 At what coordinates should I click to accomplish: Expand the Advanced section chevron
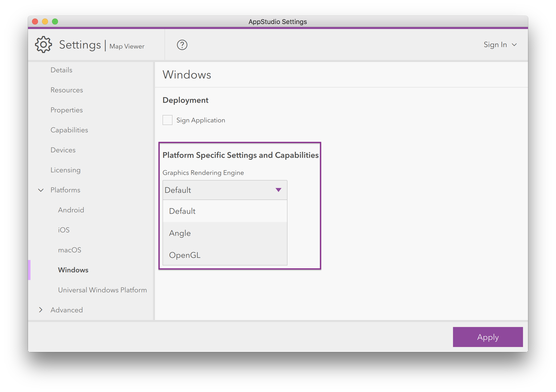click(41, 310)
